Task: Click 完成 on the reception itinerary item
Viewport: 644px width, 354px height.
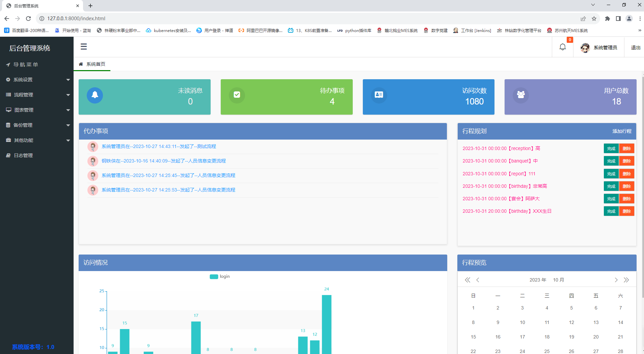Action: coord(611,148)
